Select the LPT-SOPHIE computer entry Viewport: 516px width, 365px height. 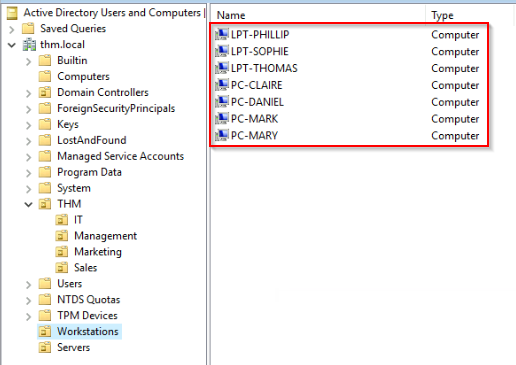[x=260, y=51]
